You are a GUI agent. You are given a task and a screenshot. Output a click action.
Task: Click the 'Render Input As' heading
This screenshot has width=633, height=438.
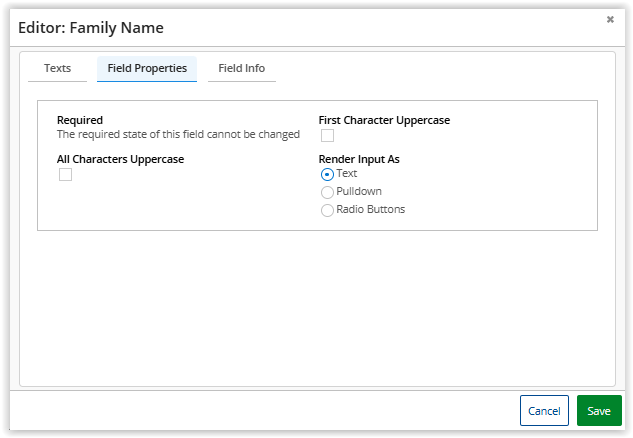click(x=359, y=159)
